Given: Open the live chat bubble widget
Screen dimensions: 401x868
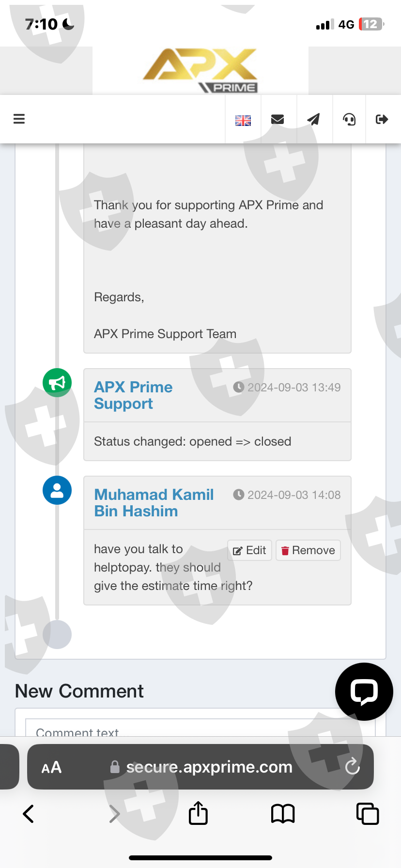Looking at the screenshot, I should (364, 691).
